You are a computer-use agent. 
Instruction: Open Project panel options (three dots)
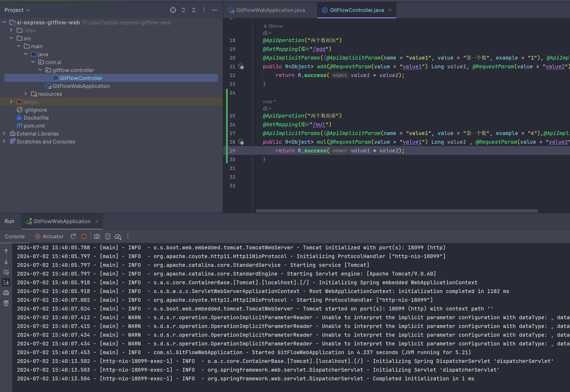(204, 10)
